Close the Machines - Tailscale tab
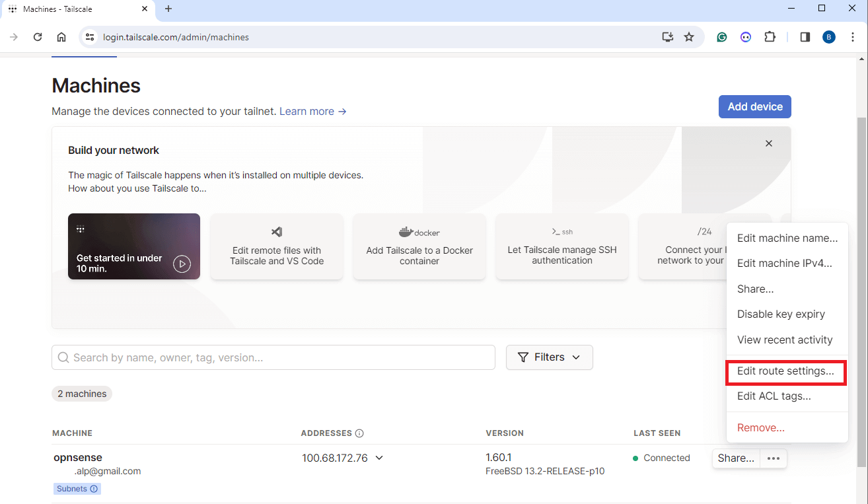This screenshot has width=868, height=504. [x=145, y=9]
